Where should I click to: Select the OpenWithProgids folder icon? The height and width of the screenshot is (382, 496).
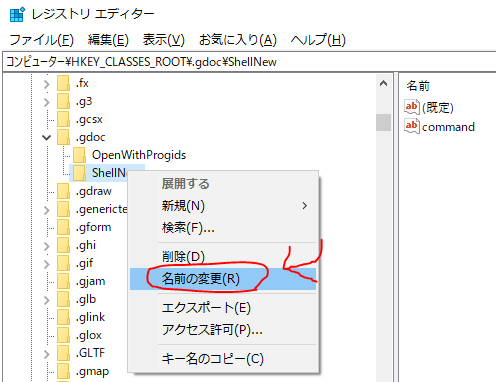click(x=79, y=155)
